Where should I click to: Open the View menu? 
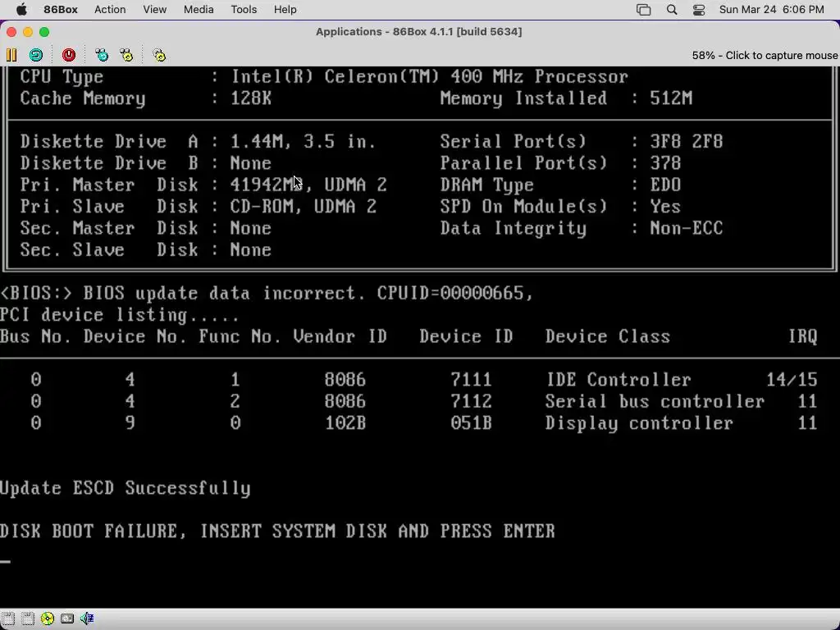(155, 10)
